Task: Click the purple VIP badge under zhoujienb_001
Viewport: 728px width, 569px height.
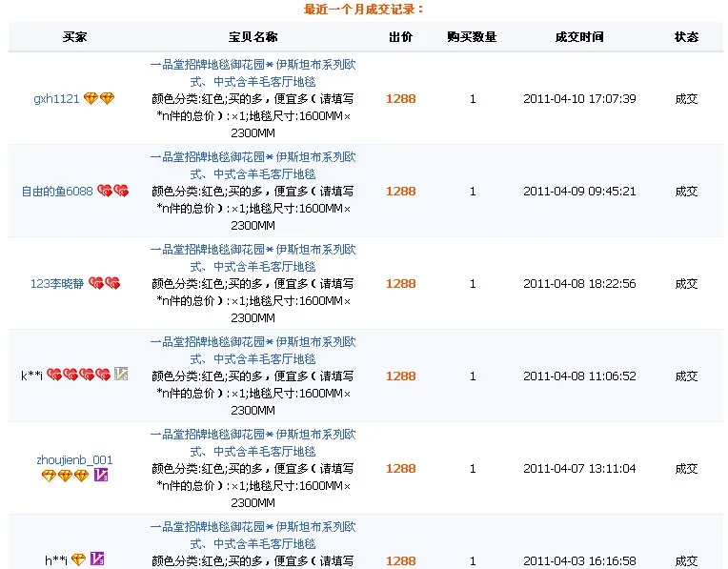Action: point(101,476)
